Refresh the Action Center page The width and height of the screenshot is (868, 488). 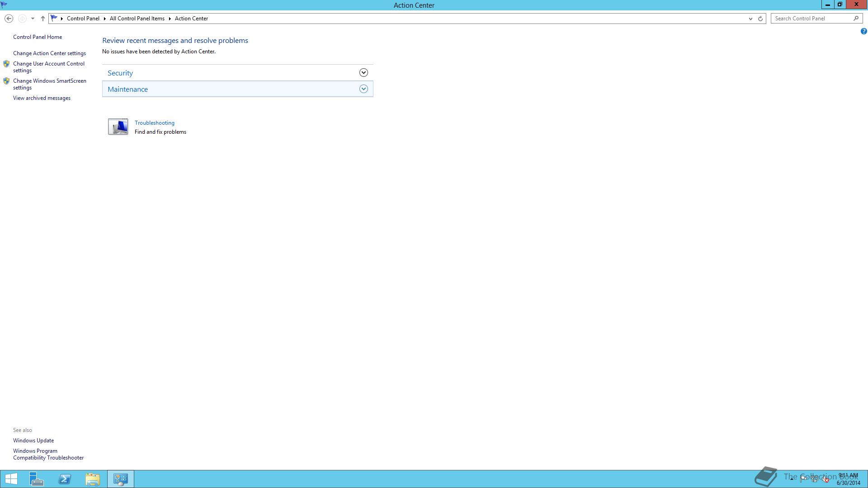760,19
